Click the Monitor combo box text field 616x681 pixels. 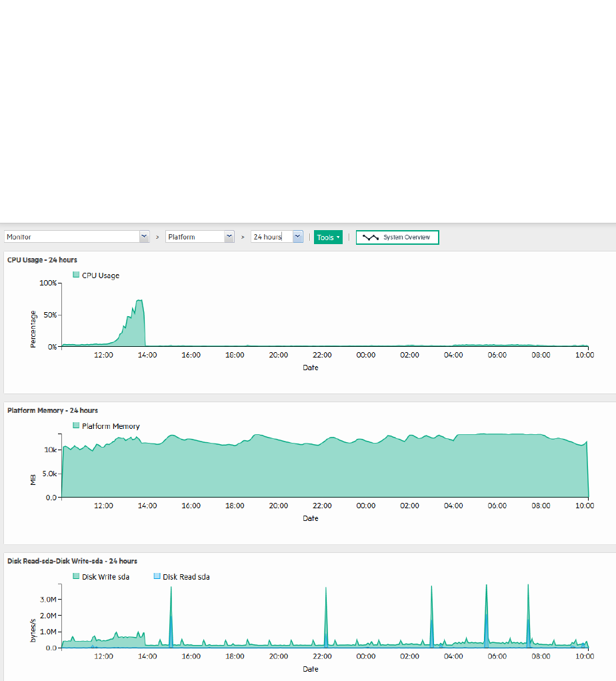point(72,237)
